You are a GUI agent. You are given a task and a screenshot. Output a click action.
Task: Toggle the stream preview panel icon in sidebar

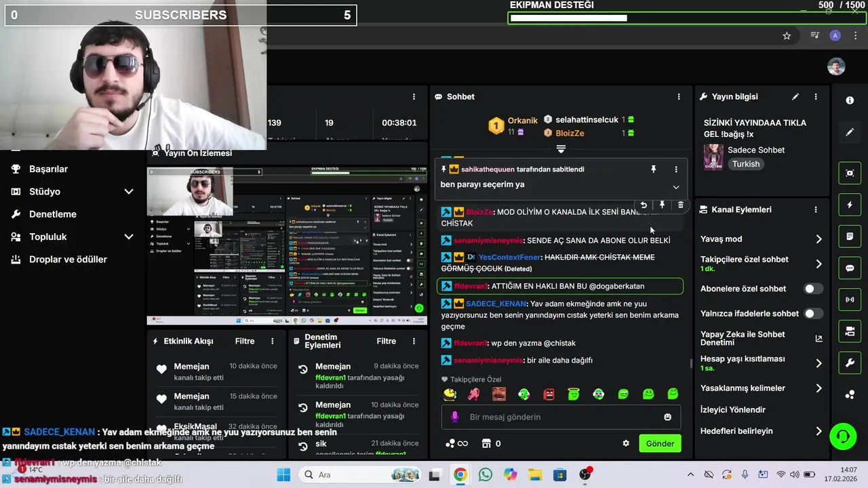point(850,173)
